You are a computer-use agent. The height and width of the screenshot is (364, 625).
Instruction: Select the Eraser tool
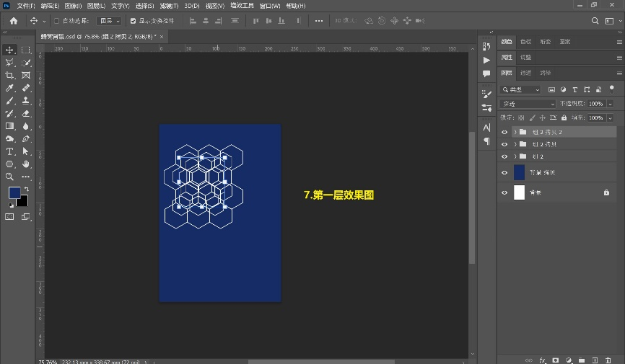pyautogui.click(x=26, y=113)
